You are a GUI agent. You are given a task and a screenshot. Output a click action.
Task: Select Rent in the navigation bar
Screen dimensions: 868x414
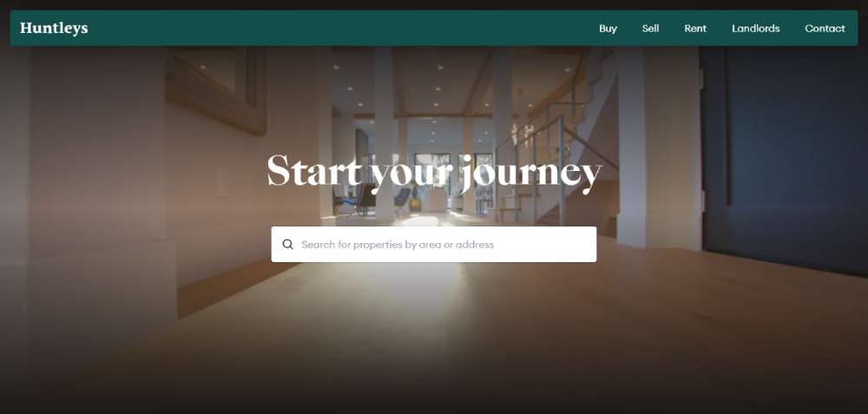click(x=695, y=29)
